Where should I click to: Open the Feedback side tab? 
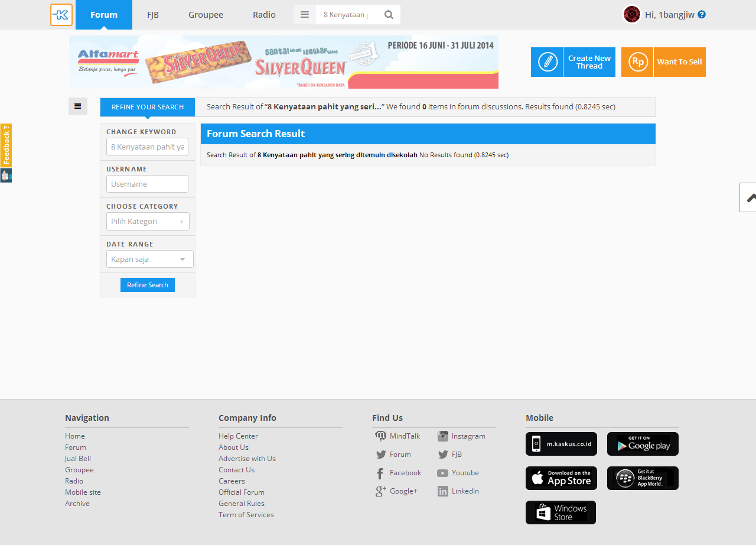[6, 145]
